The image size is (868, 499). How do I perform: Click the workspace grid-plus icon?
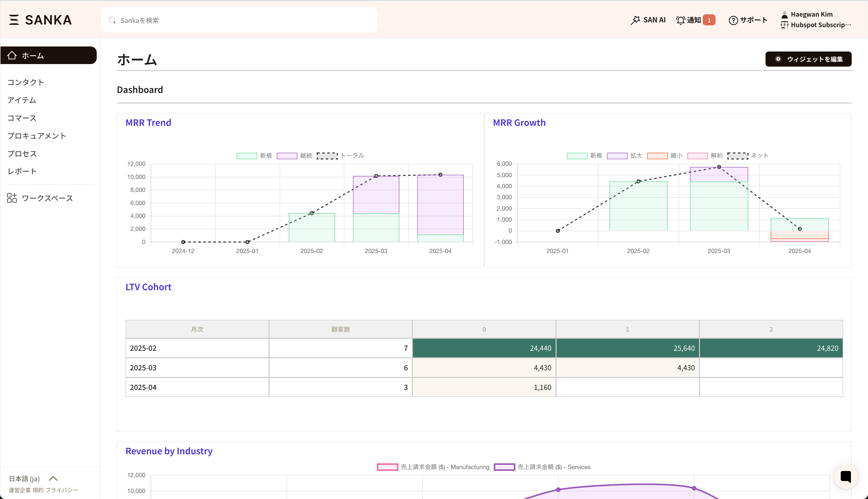click(12, 198)
